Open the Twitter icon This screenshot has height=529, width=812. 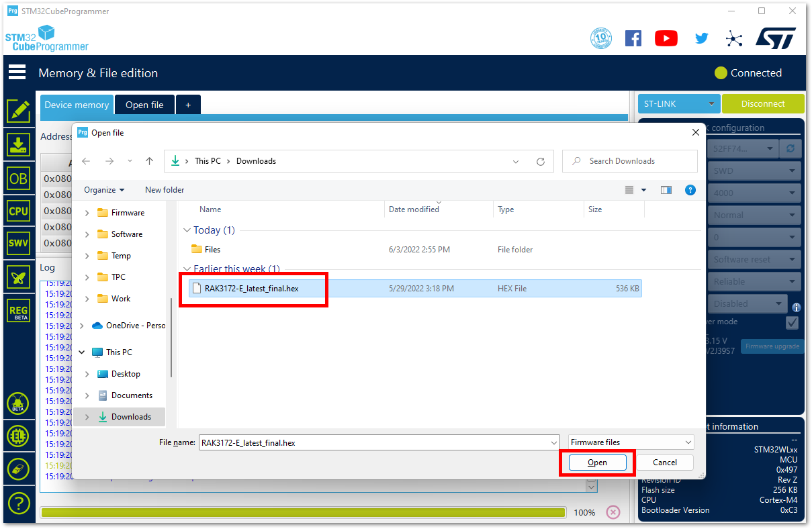tap(701, 38)
